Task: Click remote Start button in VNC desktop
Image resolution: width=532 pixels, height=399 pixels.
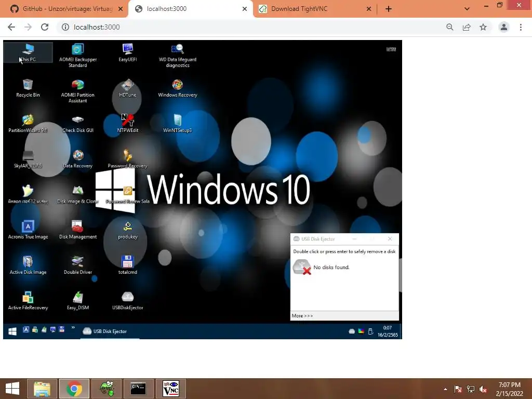Action: pyautogui.click(x=12, y=331)
